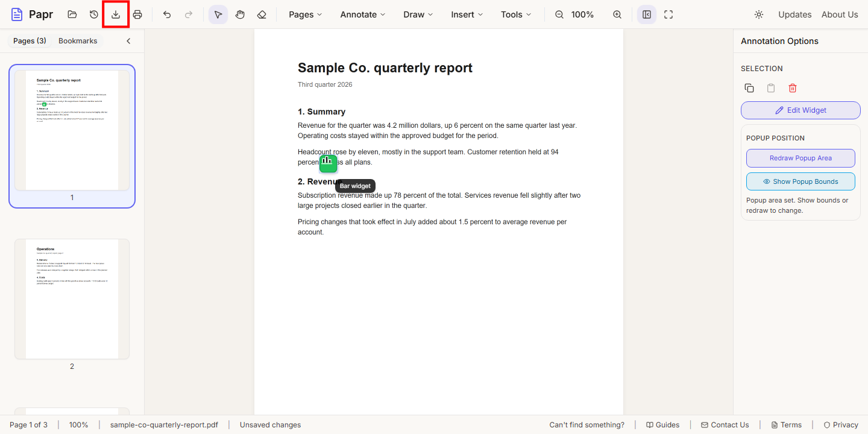Open the Insert dropdown menu
Screen dimensions: 868x434
point(467,14)
